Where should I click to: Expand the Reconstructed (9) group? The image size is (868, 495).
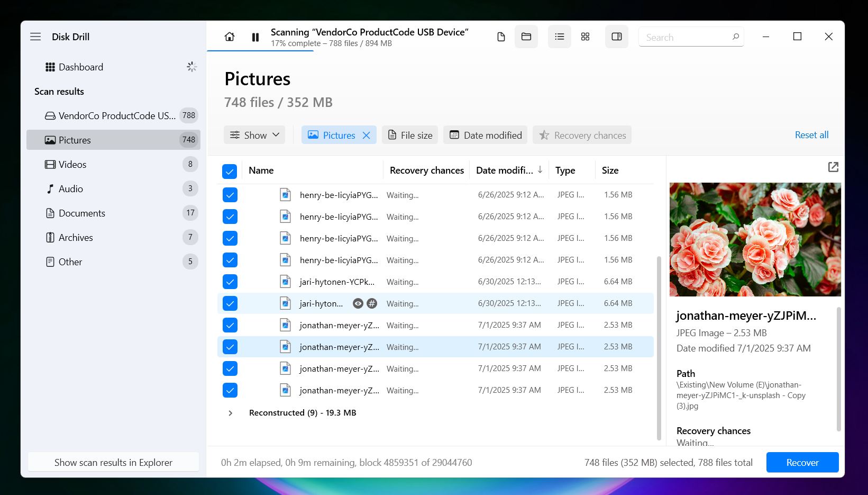point(230,413)
